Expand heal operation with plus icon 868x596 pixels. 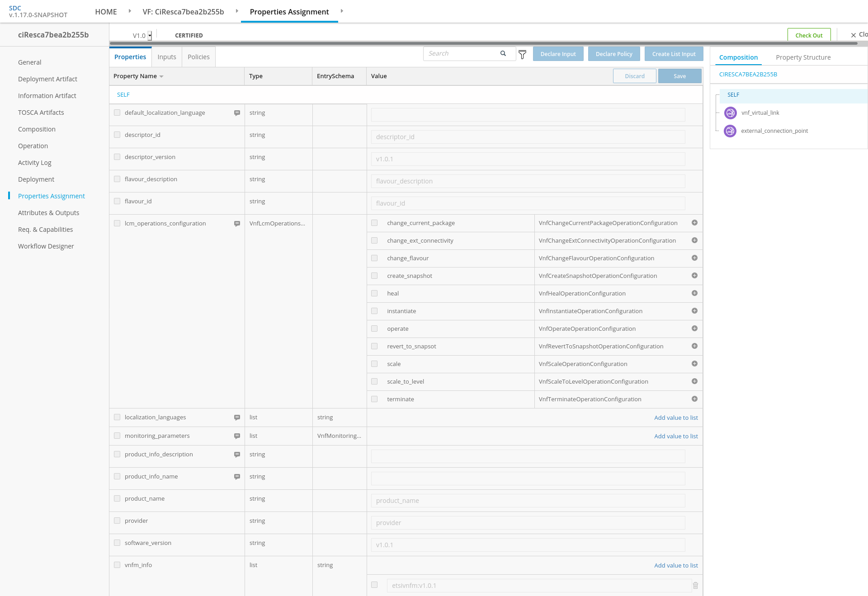click(x=694, y=293)
